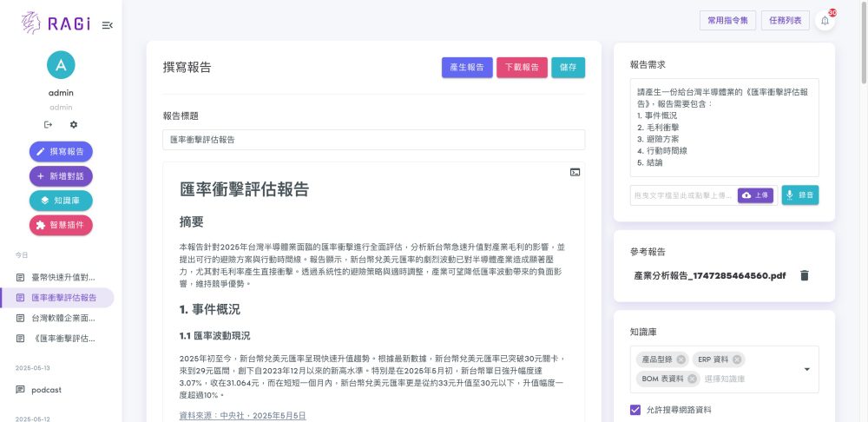868x422 pixels.
Task: Open the notifications bell
Action: tap(825, 21)
